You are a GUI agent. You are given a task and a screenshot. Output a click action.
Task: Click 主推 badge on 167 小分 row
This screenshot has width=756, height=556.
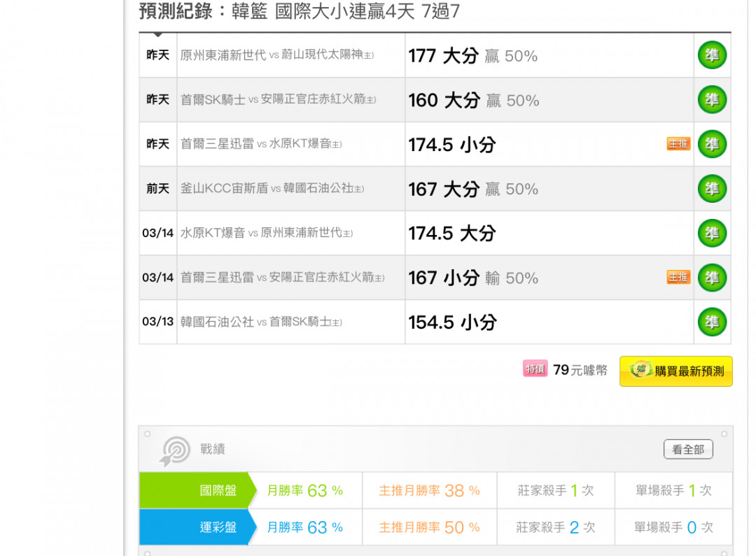(x=678, y=278)
